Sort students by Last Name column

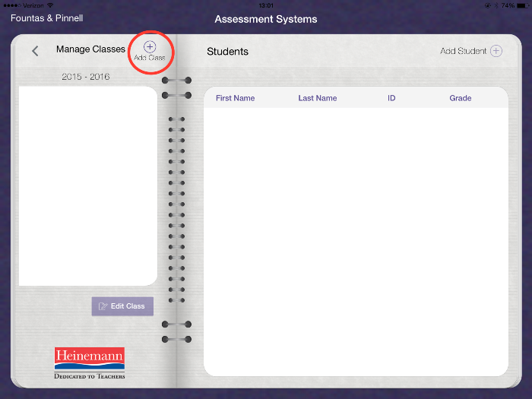318,98
